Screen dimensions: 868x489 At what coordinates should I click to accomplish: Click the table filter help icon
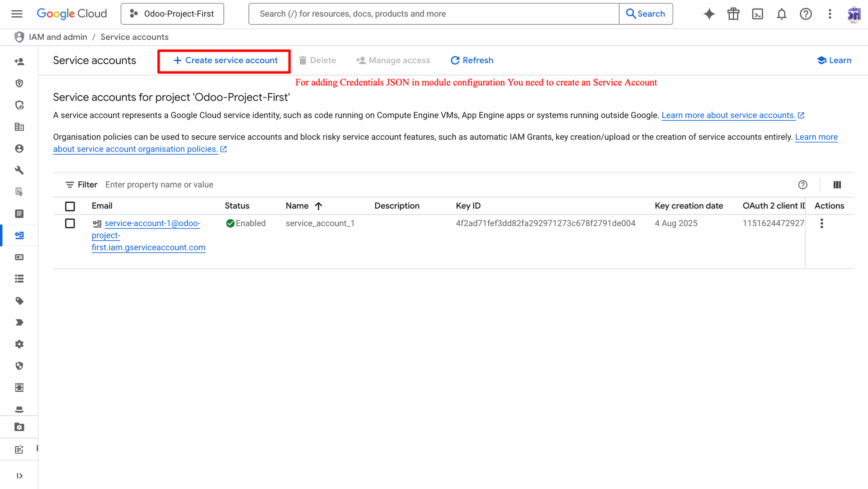pyautogui.click(x=802, y=185)
